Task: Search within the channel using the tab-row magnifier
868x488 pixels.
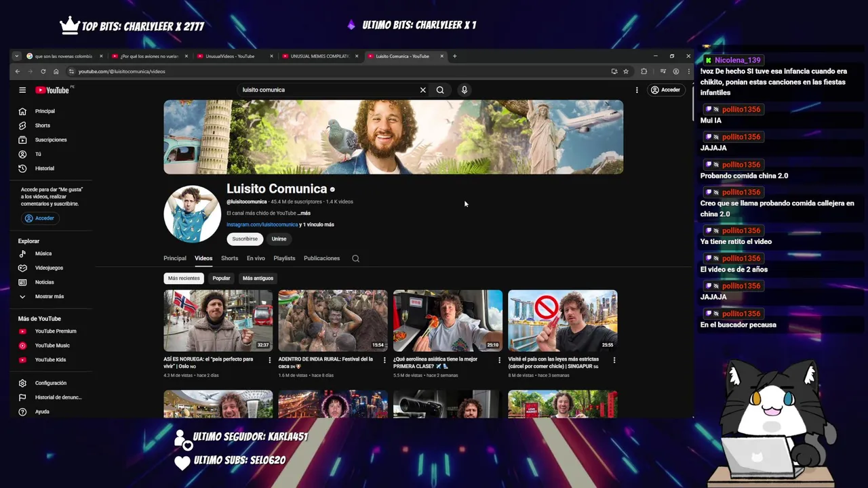Action: [x=355, y=258]
